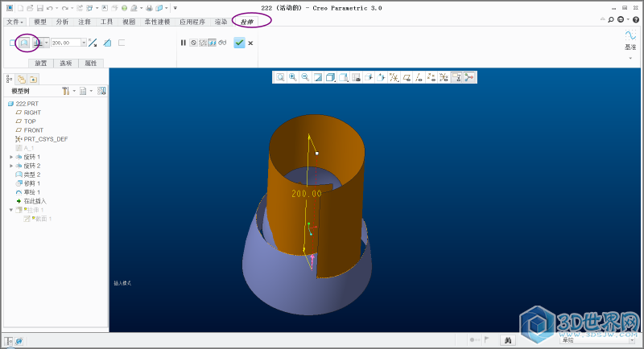Click the Zoom Out magnifier icon
This screenshot has height=349, width=644.
point(305,77)
